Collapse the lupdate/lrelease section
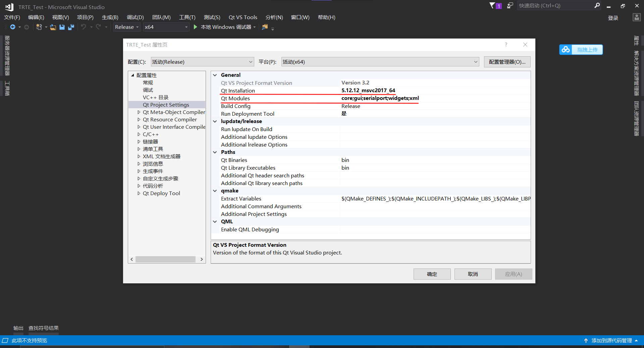 pyautogui.click(x=215, y=121)
